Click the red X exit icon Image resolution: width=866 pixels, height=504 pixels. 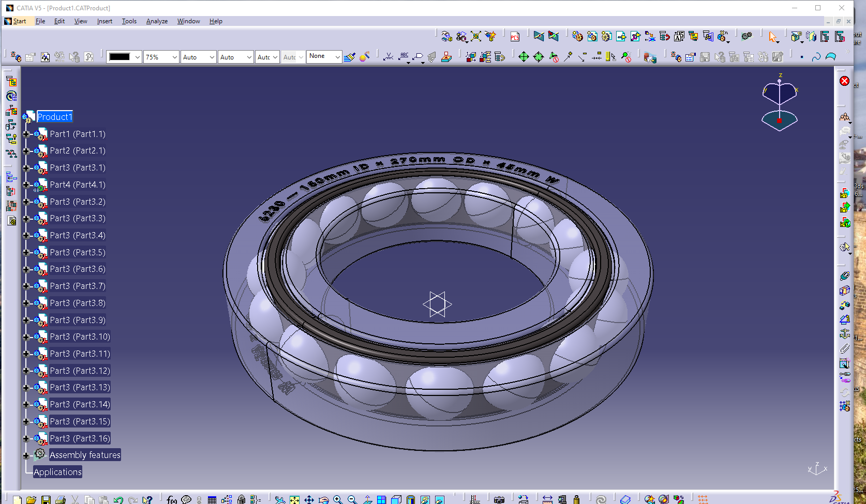coord(844,81)
